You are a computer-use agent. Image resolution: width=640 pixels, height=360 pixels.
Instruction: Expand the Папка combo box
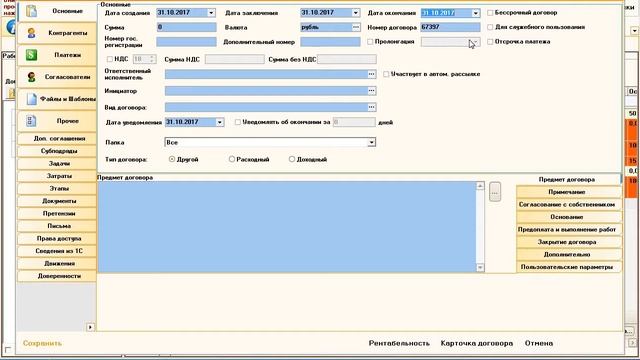371,142
